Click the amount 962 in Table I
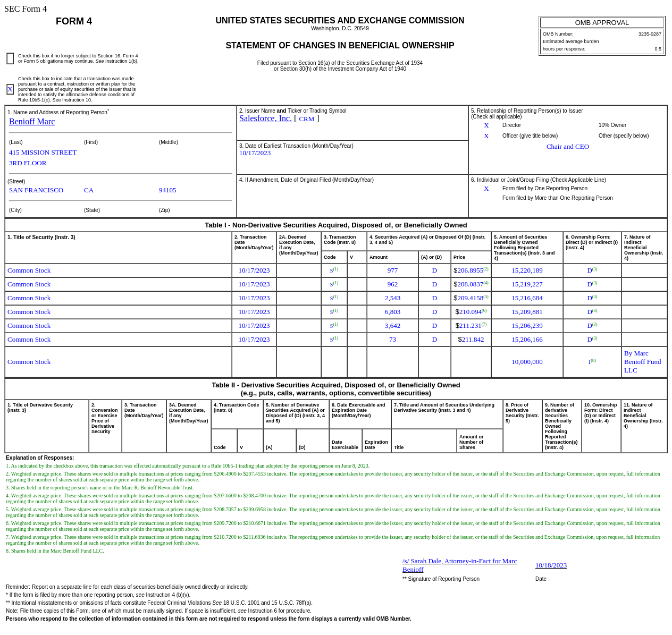Viewport: 672px width, 635px height. 392,284
